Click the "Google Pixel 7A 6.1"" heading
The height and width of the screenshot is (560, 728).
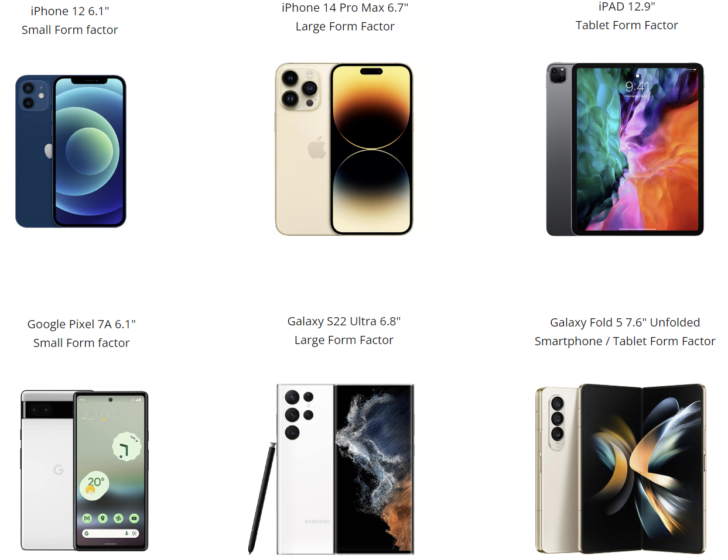pyautogui.click(x=81, y=324)
